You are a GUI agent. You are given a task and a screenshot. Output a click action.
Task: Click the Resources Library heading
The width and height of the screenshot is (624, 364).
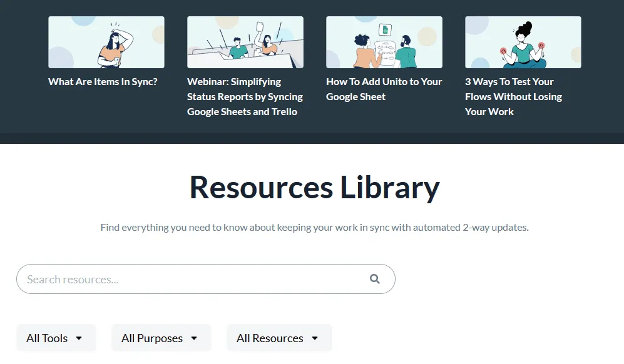click(314, 187)
